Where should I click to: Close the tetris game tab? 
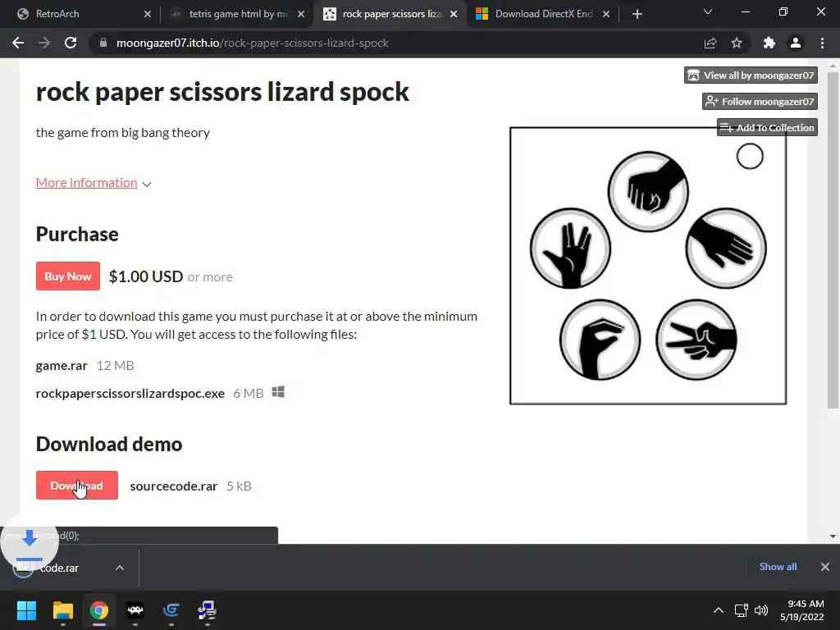301,14
